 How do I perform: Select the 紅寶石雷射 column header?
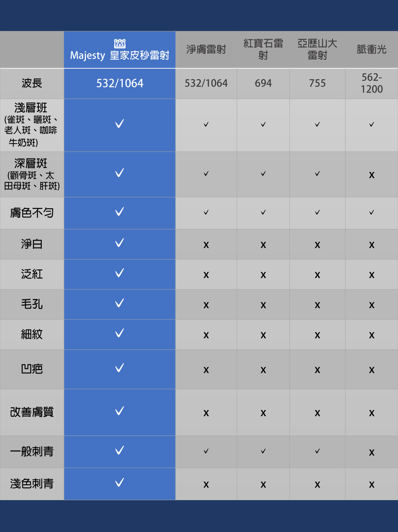pos(263,49)
